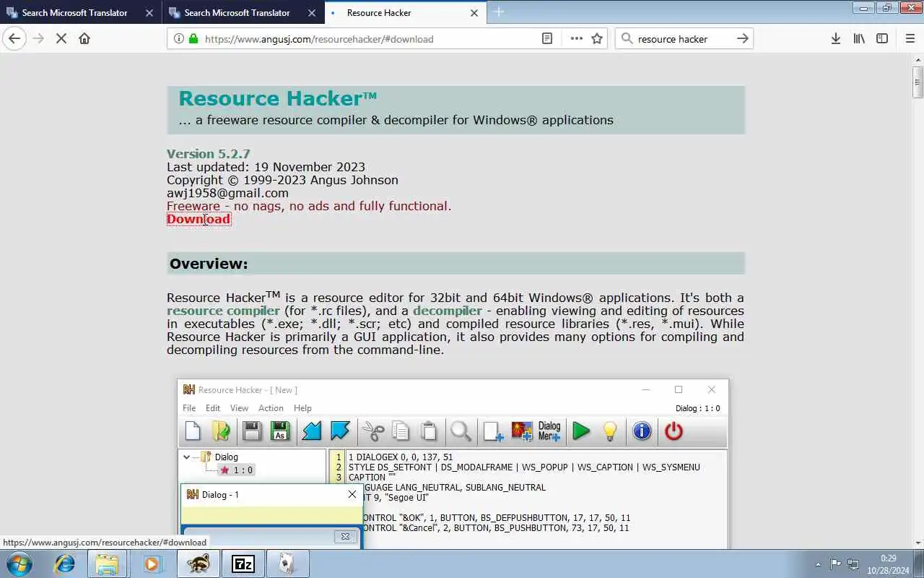
Task: Follow the red Download link
Action: (199, 219)
